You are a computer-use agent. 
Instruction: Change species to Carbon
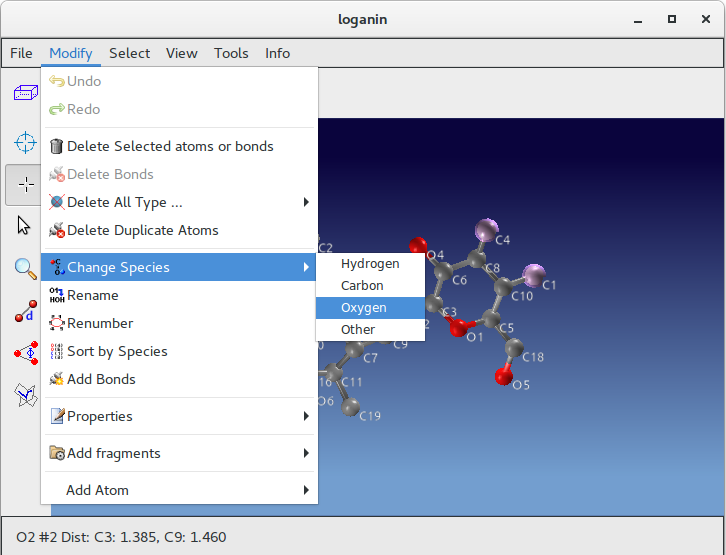coord(370,286)
